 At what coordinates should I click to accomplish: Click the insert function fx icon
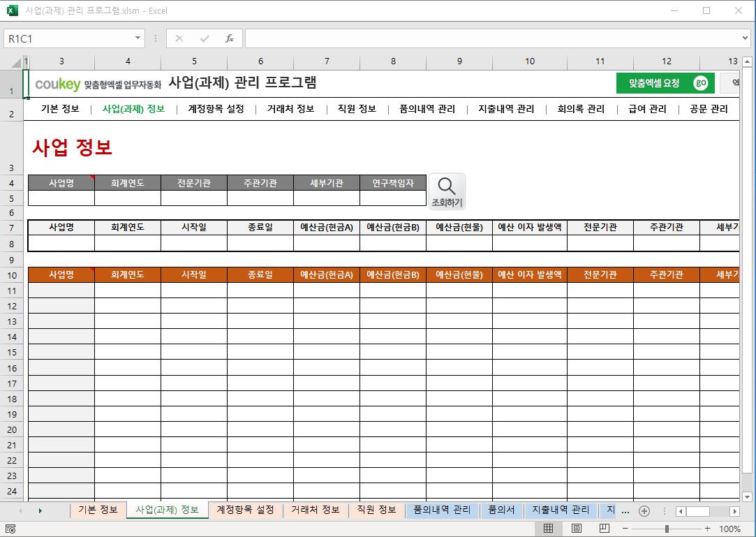(230, 38)
